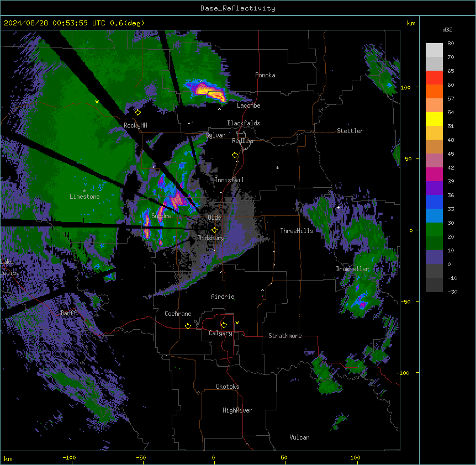476x465 pixels.
Task: Click the light blue 30–33 dBZ legend swatch
Action: point(434,215)
